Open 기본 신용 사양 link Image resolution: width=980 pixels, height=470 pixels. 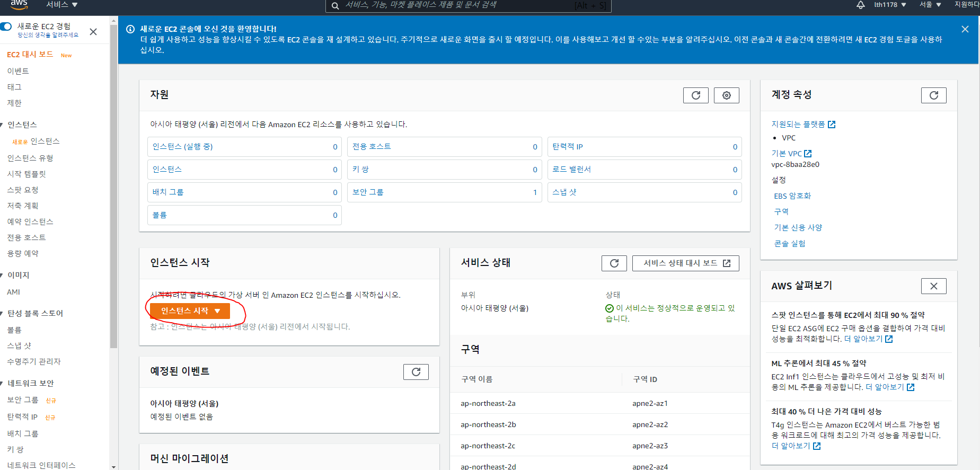798,227
